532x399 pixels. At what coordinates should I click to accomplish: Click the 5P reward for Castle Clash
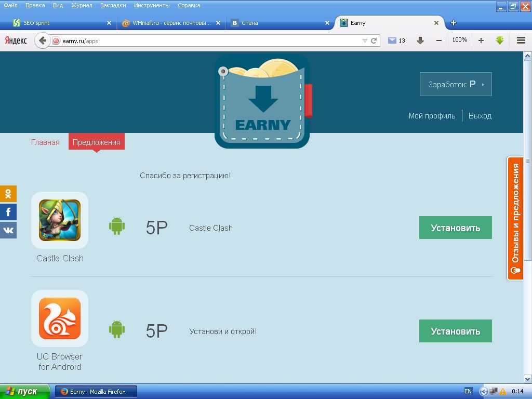157,228
